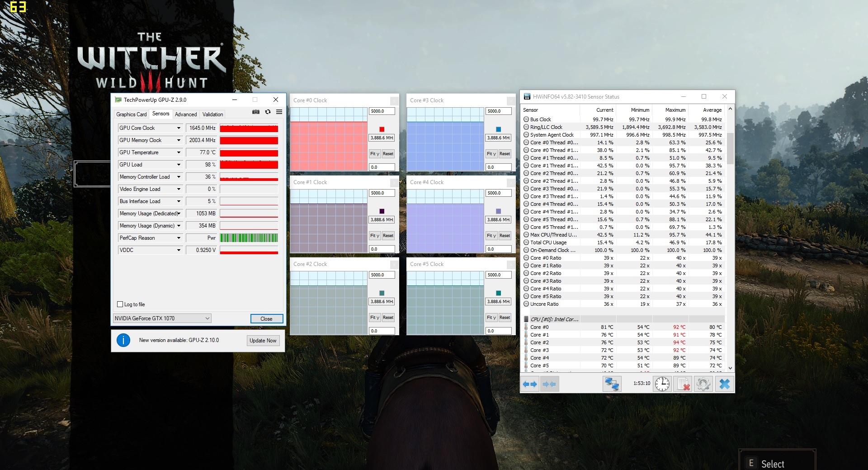This screenshot has height=470, width=868.
Task: Click the 0.0 min field in Core #4 Clock
Action: (499, 249)
